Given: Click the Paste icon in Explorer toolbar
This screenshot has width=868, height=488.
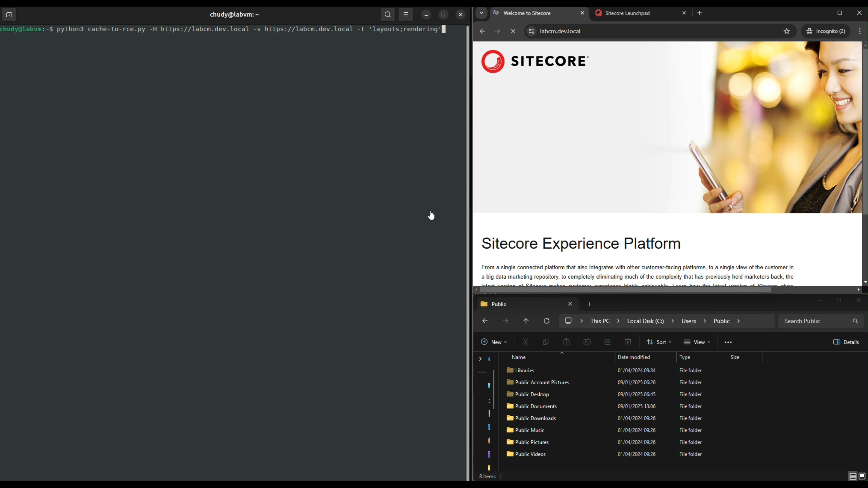Looking at the screenshot, I should pyautogui.click(x=566, y=342).
